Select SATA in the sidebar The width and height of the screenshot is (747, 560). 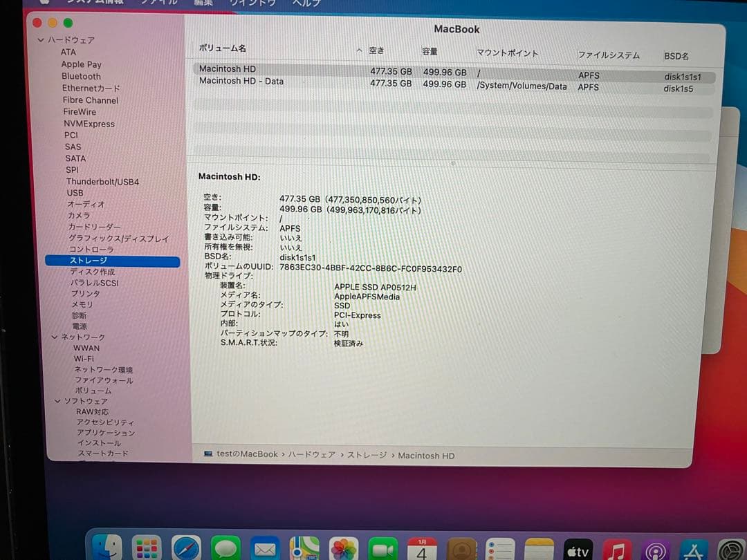[x=75, y=158]
